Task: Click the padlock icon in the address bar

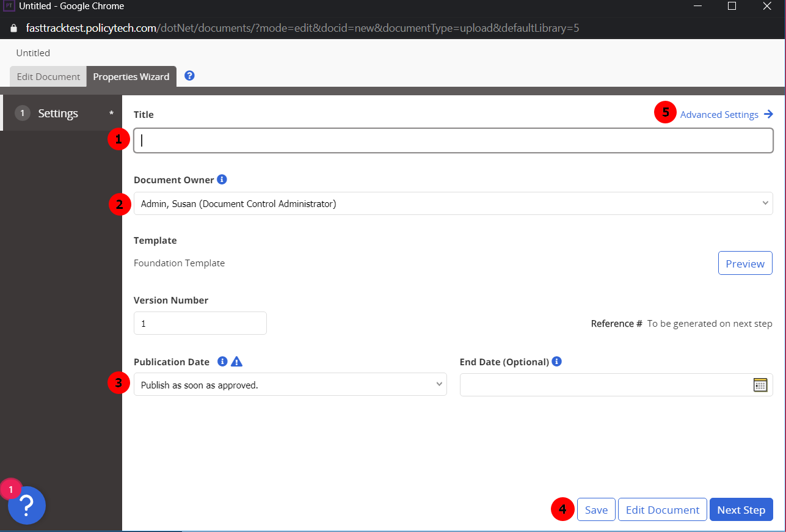Action: tap(13, 28)
